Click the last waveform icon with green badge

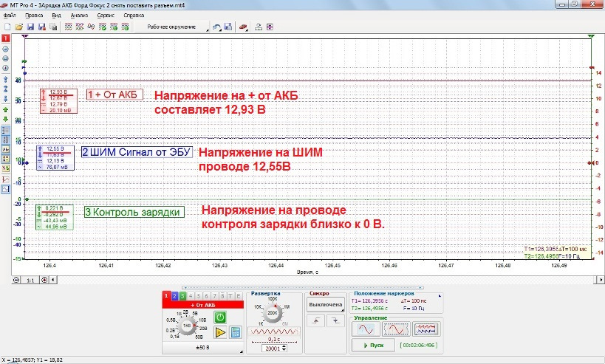pyautogui.click(x=125, y=27)
